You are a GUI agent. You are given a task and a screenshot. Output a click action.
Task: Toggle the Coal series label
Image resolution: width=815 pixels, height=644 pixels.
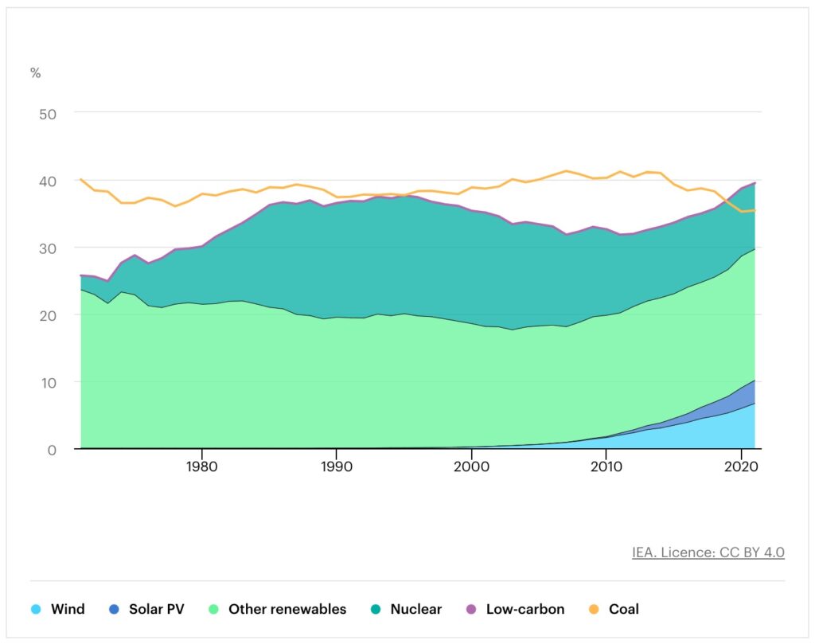pos(624,610)
